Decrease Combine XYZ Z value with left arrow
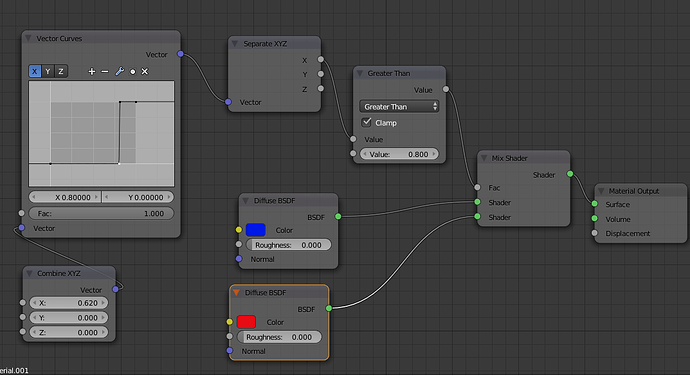Screen dimensions: 690x385 pos(34,332)
